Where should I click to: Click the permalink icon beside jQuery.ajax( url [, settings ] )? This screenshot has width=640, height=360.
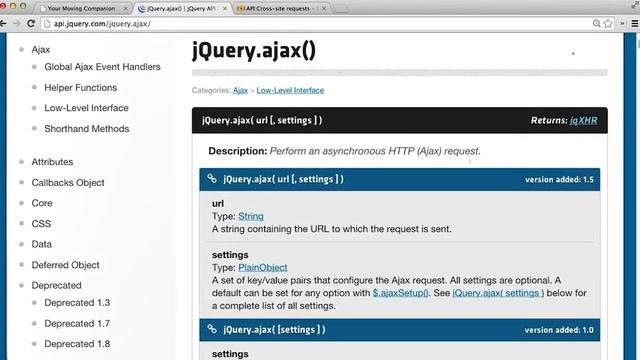click(212, 179)
